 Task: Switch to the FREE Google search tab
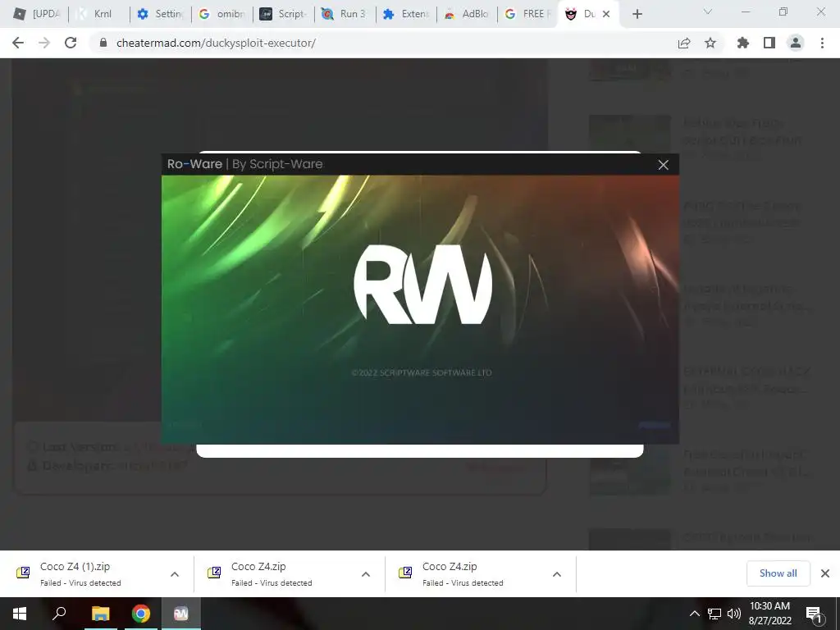pyautogui.click(x=527, y=14)
